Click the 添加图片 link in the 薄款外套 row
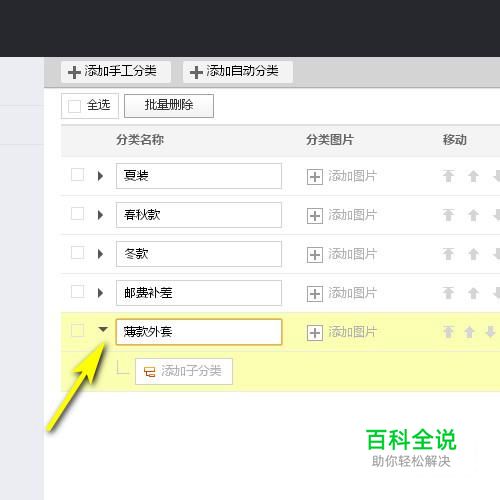The height and width of the screenshot is (500, 500). pyautogui.click(x=352, y=332)
